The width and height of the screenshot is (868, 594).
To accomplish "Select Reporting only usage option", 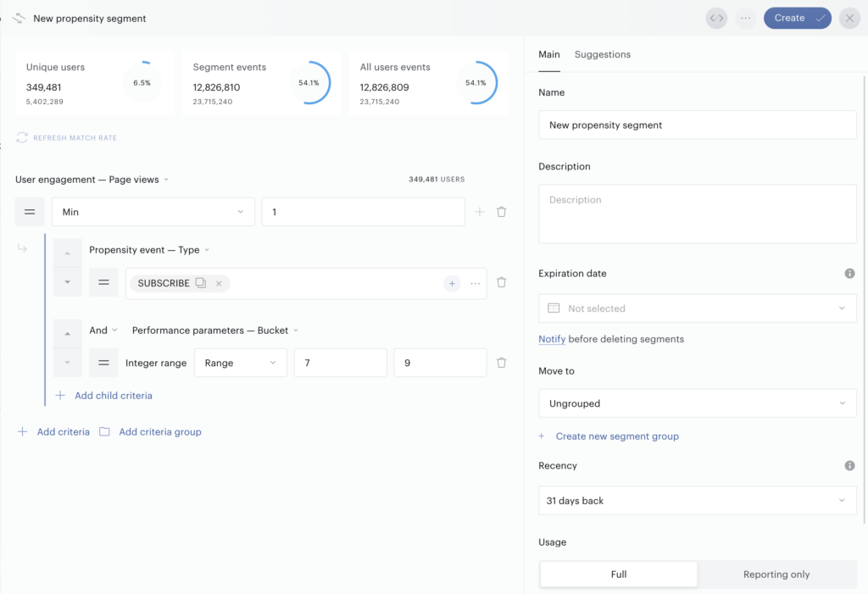I will click(x=776, y=575).
